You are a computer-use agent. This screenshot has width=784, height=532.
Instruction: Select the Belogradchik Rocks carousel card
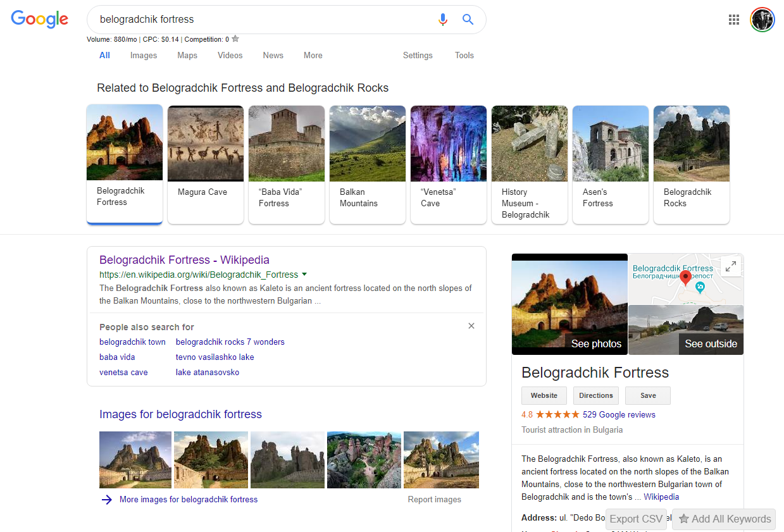tap(692, 164)
